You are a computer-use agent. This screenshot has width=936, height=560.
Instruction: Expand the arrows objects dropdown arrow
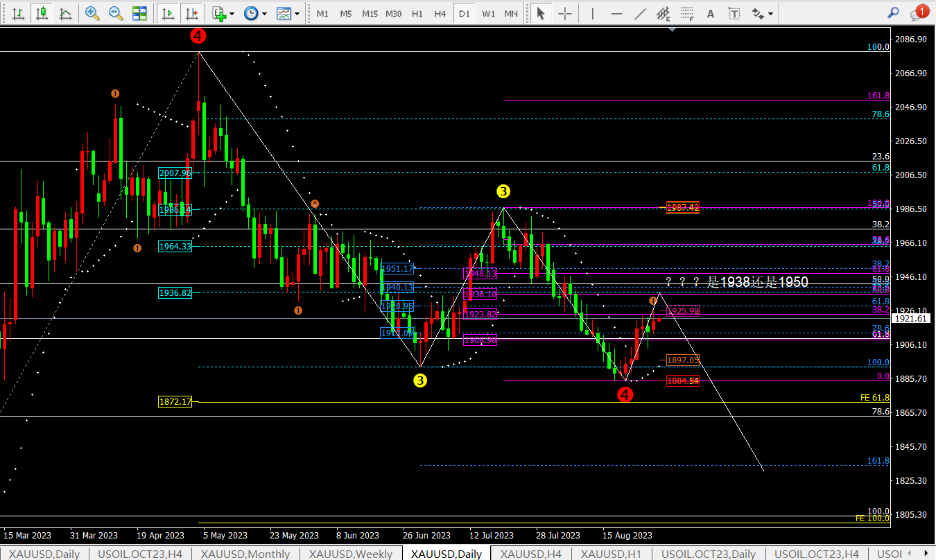coord(770,13)
